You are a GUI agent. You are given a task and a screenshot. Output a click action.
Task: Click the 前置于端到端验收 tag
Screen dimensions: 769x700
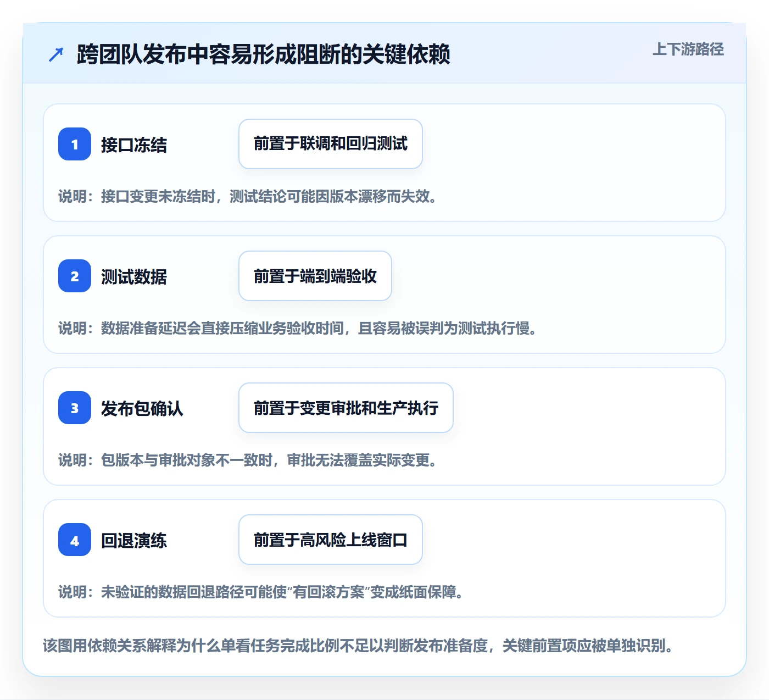click(315, 276)
